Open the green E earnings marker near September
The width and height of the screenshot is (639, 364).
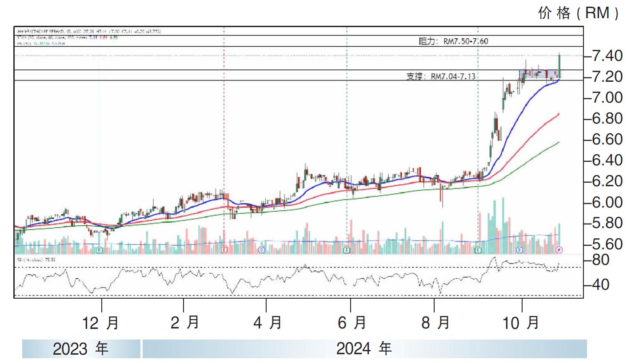click(x=478, y=250)
